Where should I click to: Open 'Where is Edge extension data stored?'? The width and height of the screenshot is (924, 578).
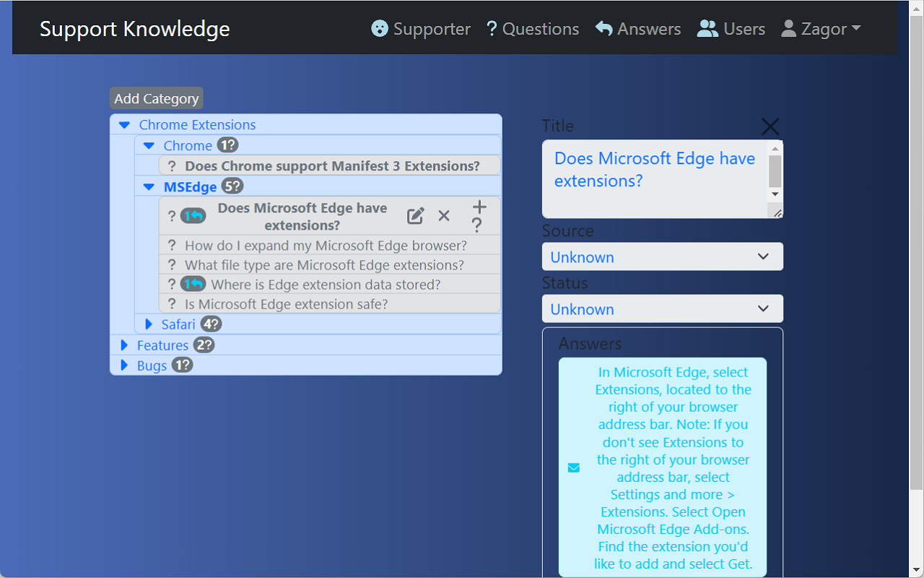326,285
